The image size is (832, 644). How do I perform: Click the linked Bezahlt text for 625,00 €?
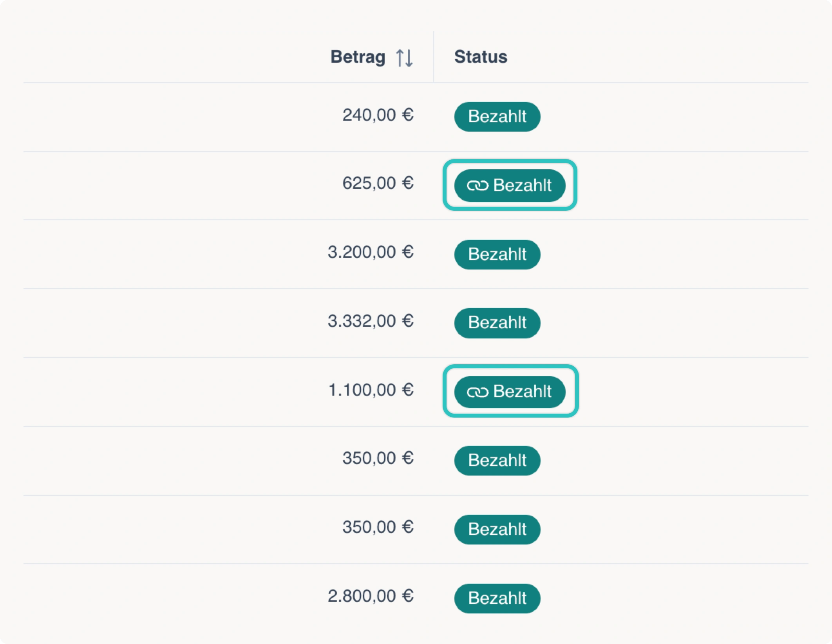click(x=522, y=185)
